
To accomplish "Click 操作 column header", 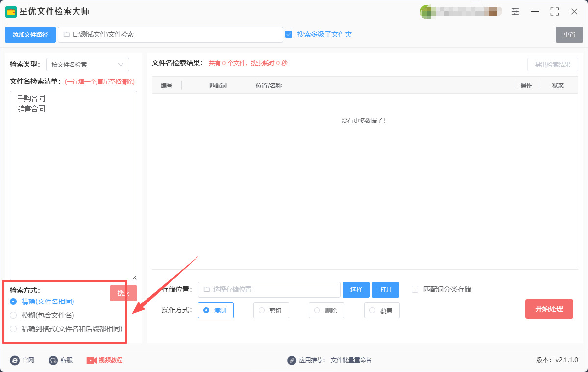I will point(526,85).
